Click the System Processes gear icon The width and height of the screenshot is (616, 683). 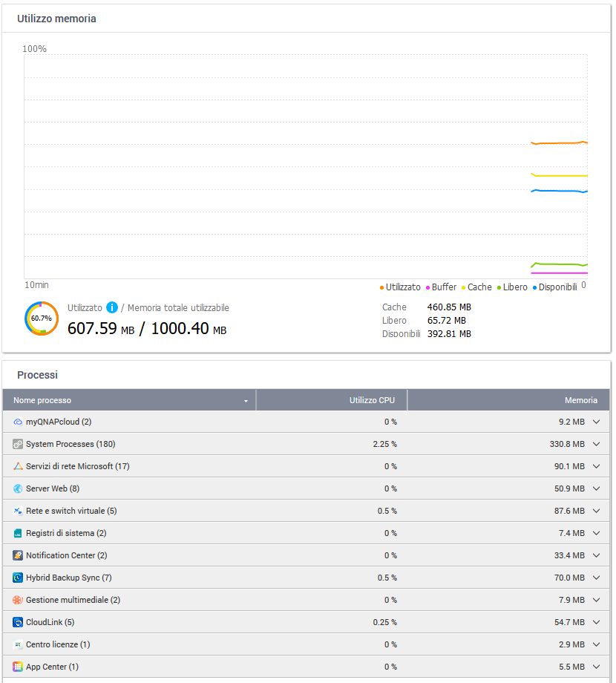click(18, 444)
